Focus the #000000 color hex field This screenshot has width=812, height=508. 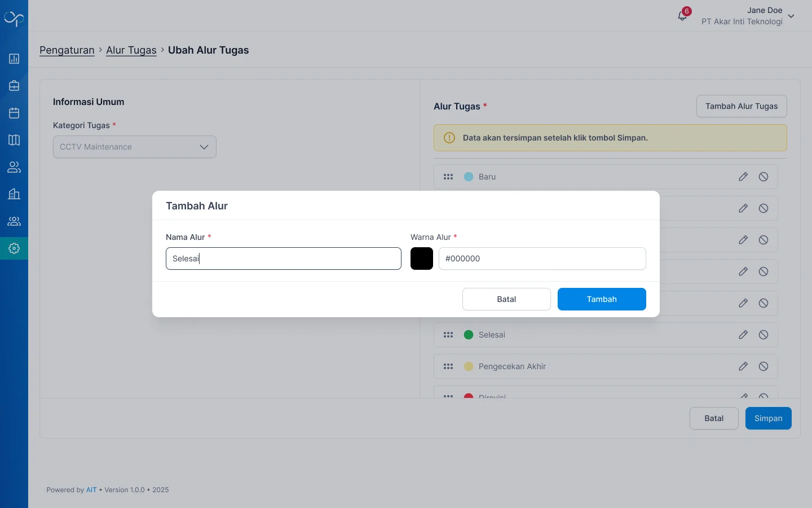542,259
